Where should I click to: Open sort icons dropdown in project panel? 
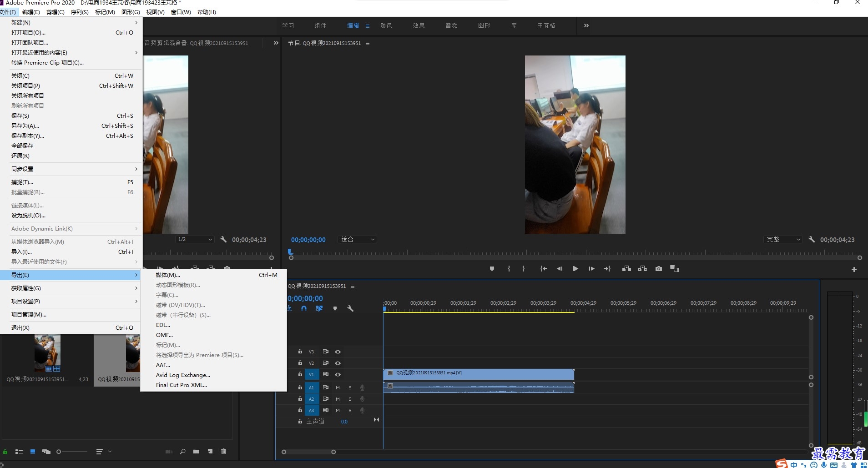click(104, 452)
